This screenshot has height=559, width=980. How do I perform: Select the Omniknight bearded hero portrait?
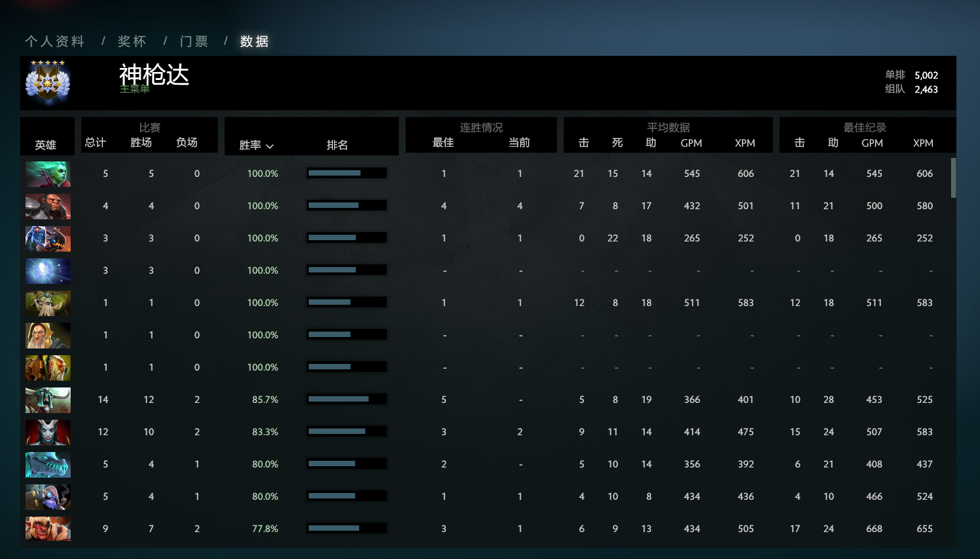[48, 335]
